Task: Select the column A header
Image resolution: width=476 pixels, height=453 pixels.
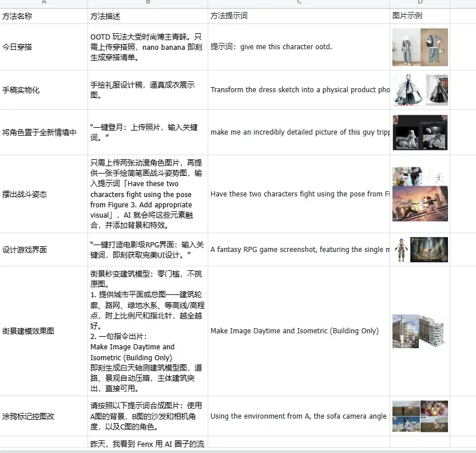Action: [x=43, y=3]
